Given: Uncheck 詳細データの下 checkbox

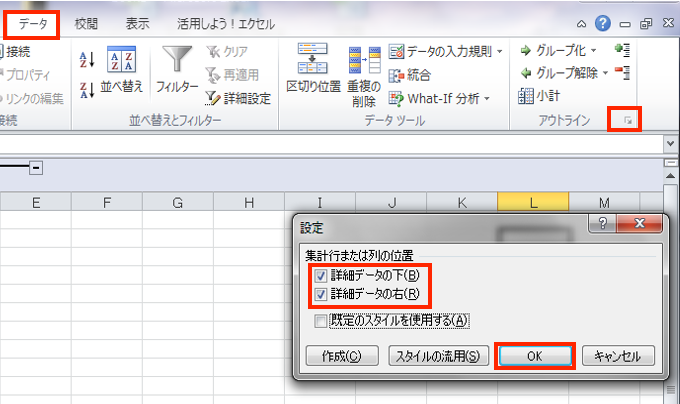Looking at the screenshot, I should [x=320, y=276].
